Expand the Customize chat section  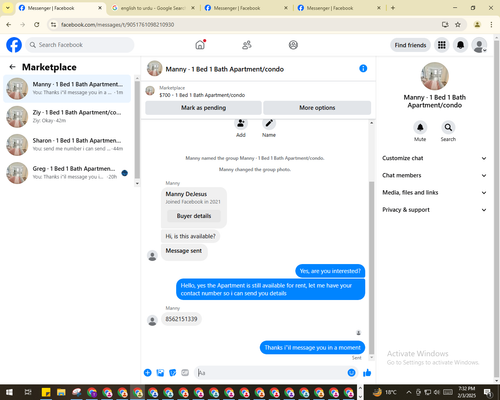(434, 158)
